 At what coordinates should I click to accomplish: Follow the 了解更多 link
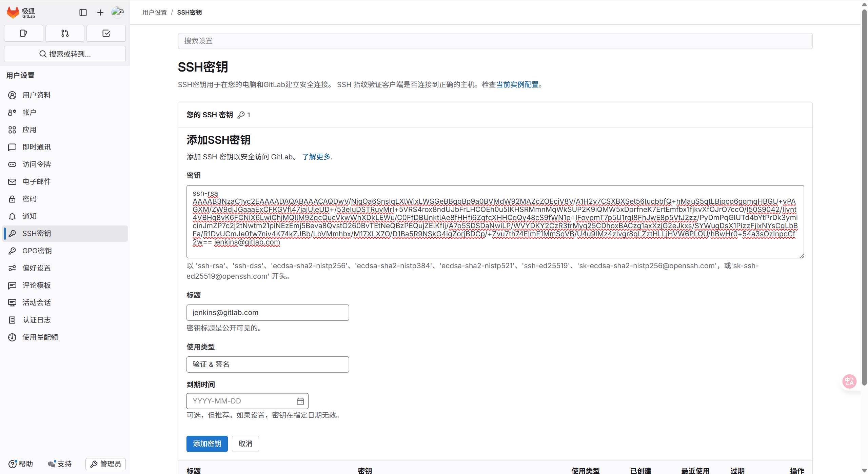(x=316, y=157)
